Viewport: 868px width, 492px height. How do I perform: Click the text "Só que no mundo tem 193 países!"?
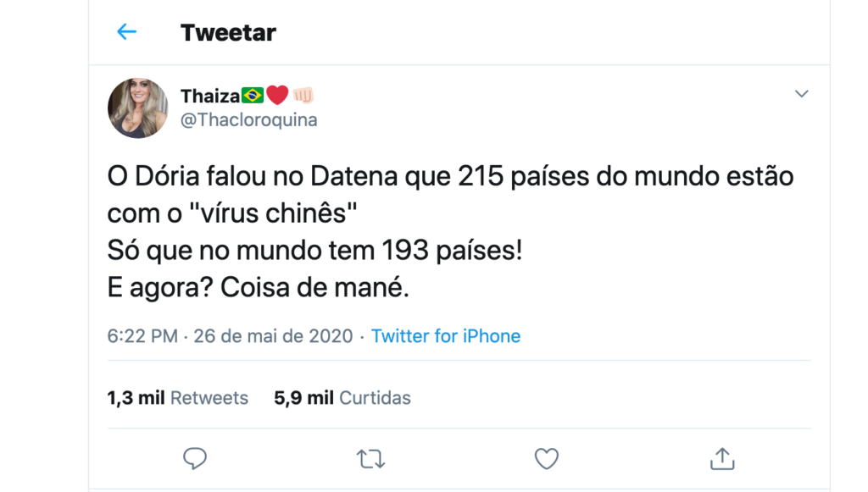(x=314, y=252)
